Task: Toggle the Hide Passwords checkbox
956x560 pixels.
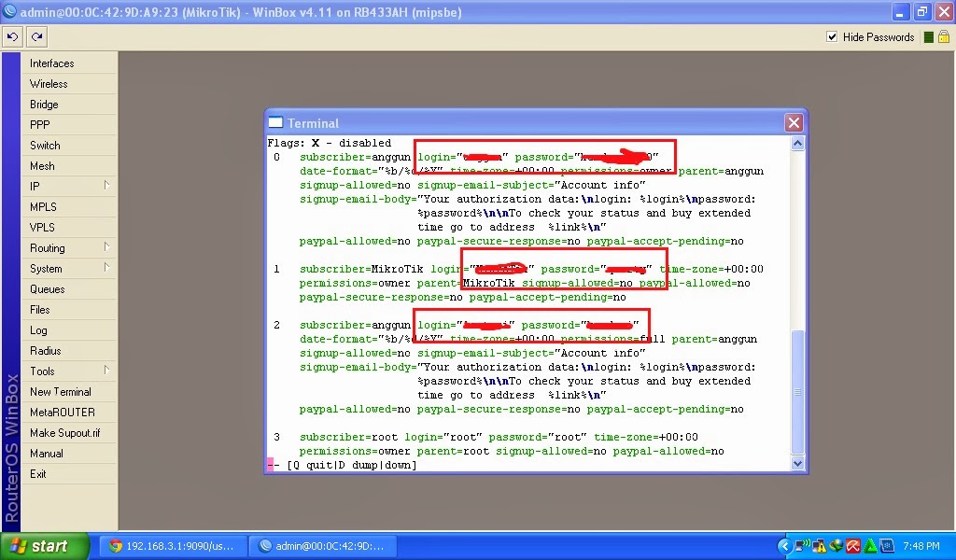Action: pyautogui.click(x=832, y=37)
